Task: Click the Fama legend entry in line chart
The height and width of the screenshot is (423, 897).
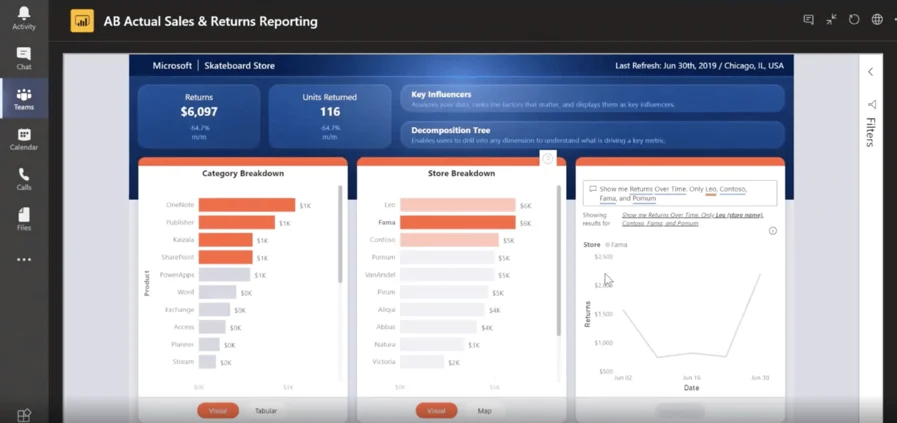Action: click(616, 244)
